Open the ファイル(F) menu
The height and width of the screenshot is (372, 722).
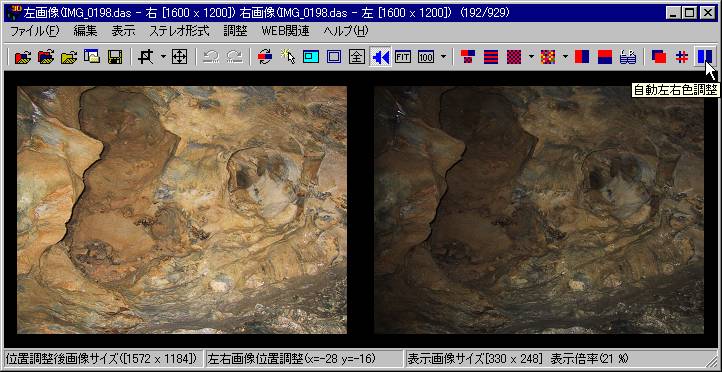[x=35, y=32]
